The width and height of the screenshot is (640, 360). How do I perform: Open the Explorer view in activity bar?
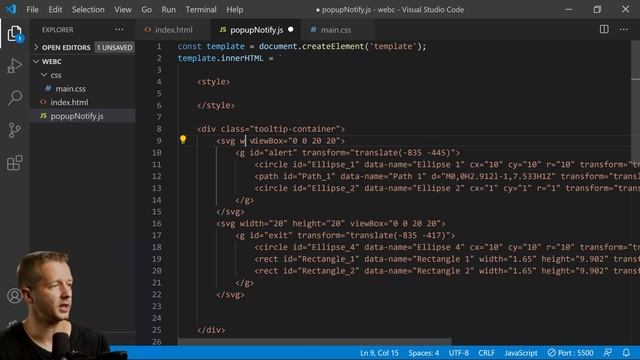click(15, 34)
